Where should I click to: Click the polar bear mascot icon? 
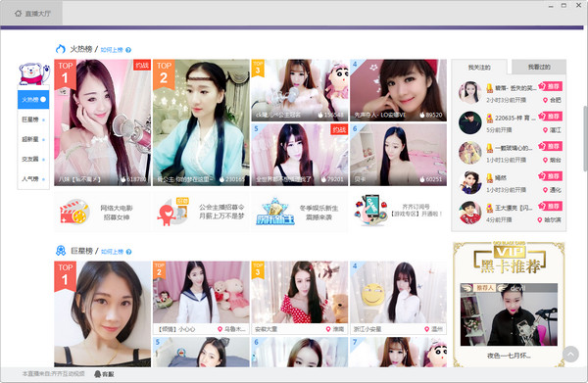[x=33, y=73]
